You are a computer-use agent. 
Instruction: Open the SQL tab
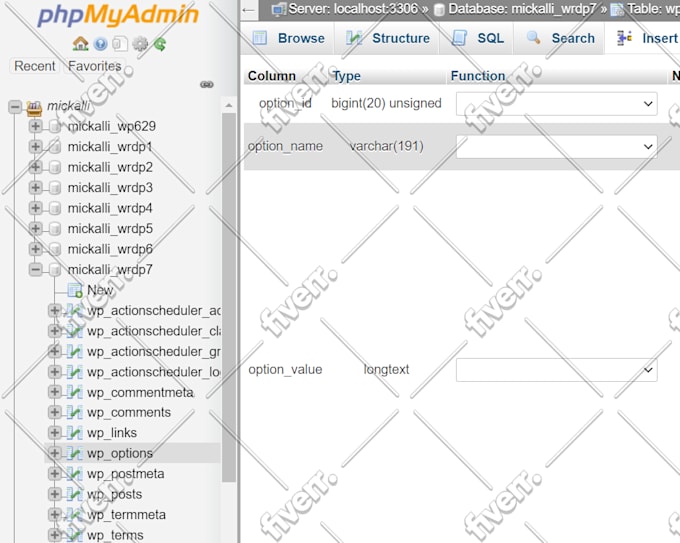[477, 38]
